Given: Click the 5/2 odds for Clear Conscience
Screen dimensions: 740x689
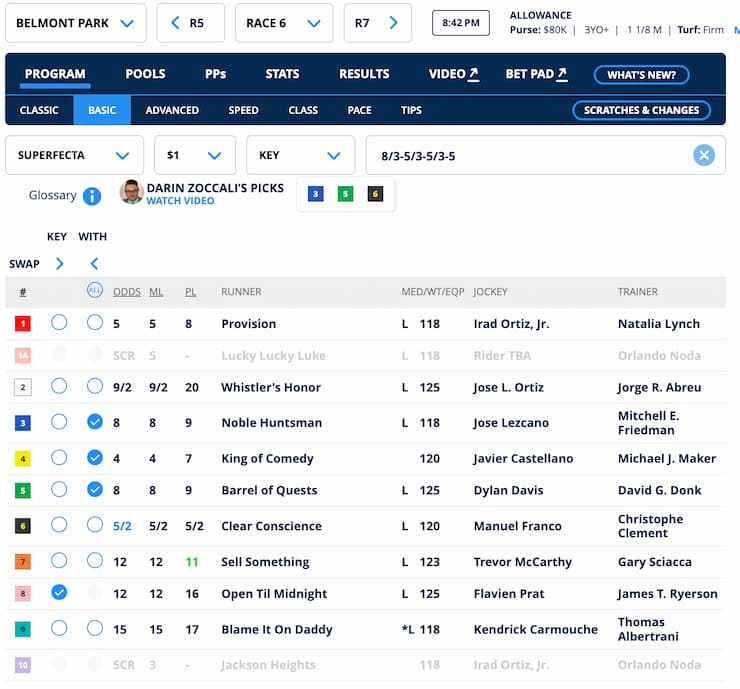Looking at the screenshot, I should click(122, 526).
